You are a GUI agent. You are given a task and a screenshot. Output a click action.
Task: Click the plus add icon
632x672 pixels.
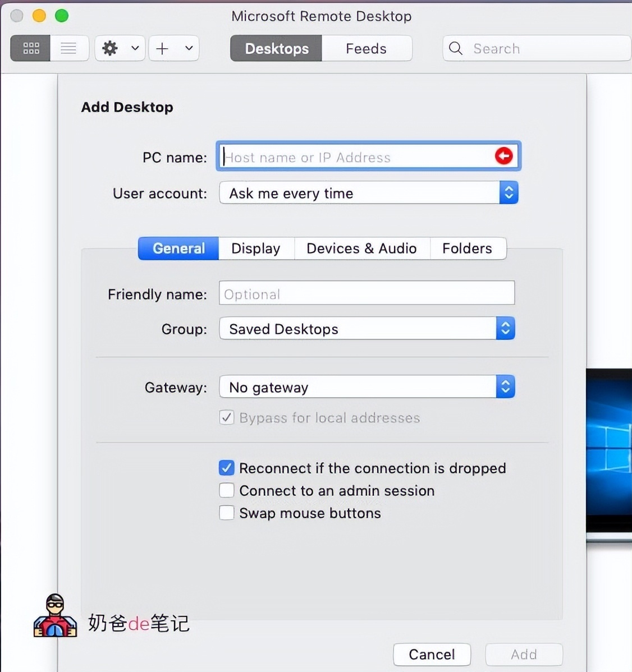point(162,48)
